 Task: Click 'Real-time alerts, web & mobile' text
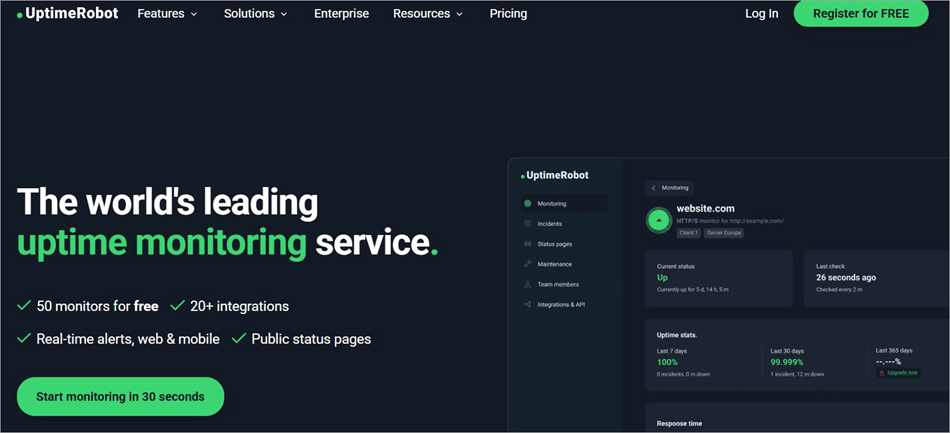(x=128, y=339)
